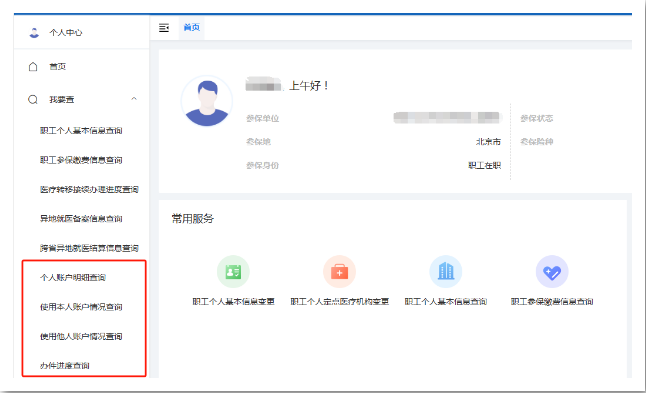Click the 参保身份 label

[263, 165]
